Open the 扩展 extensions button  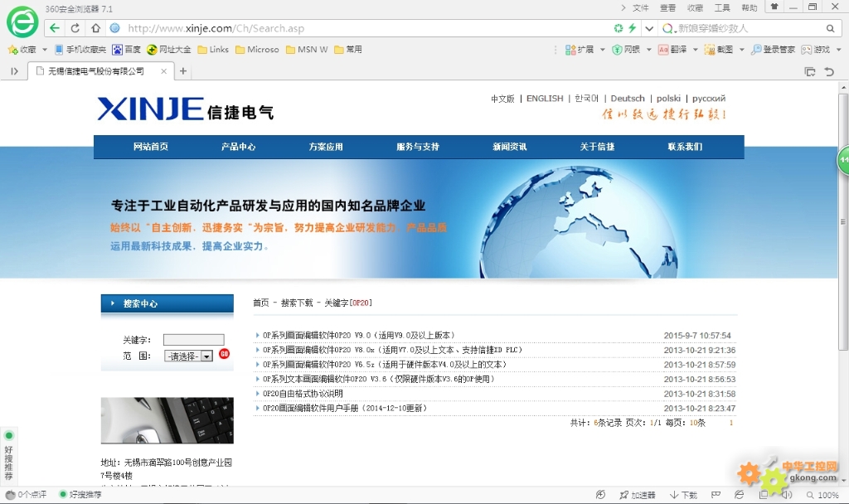pos(580,49)
